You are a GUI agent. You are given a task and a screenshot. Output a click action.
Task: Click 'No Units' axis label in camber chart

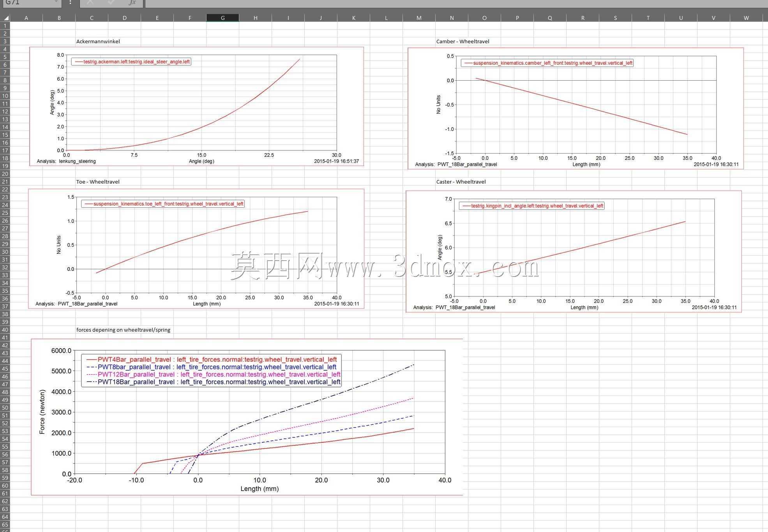438,104
